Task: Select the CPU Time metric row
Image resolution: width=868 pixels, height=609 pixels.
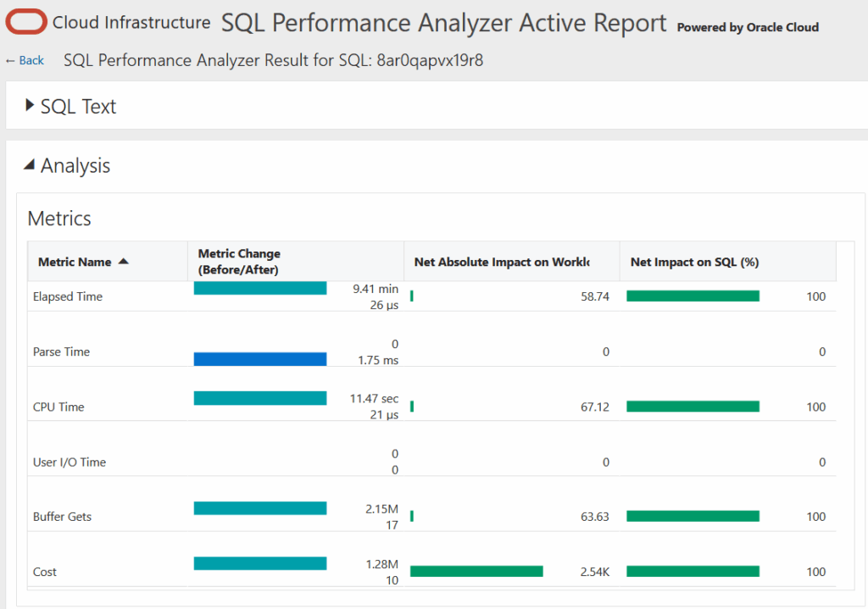Action: (x=58, y=407)
